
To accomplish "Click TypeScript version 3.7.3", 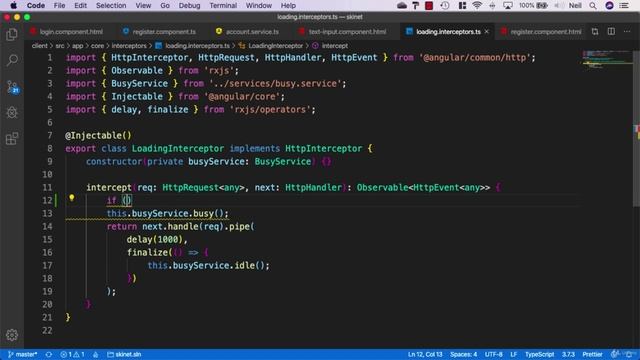I will point(568,354).
